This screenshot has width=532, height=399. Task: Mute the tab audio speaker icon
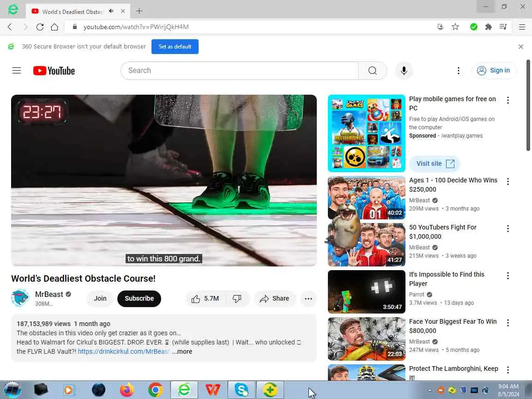[111, 11]
